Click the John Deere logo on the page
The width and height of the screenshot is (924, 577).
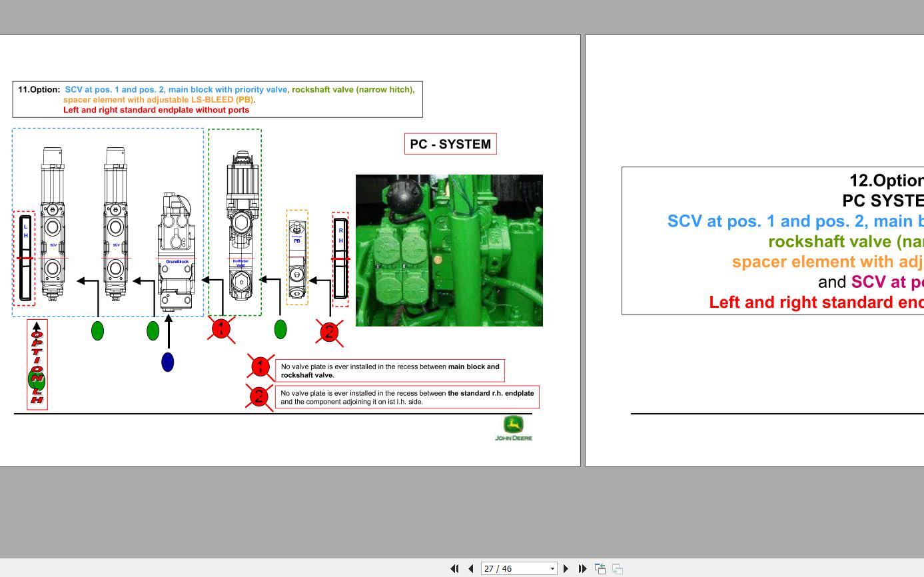click(x=514, y=428)
